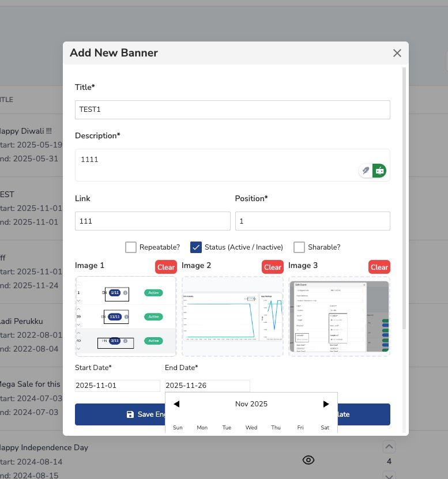Clear Image 2
The width and height of the screenshot is (448, 479).
(x=272, y=267)
